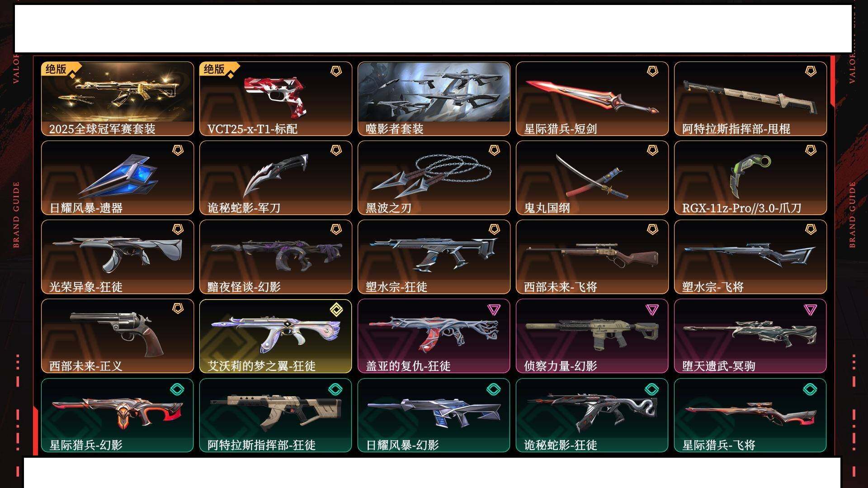The image size is (868, 488).
Task: Open the 噬影者套装 bundle thumbnail
Action: [x=434, y=92]
